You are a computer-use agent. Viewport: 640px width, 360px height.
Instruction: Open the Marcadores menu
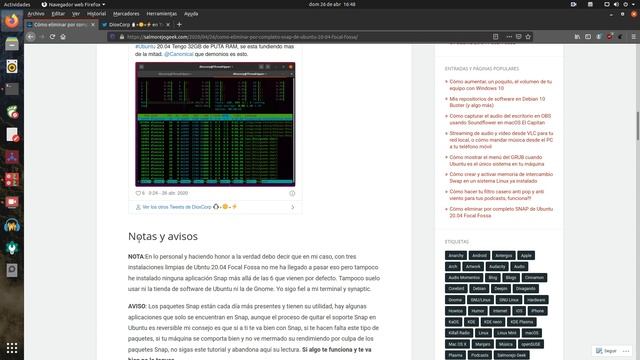pos(126,13)
